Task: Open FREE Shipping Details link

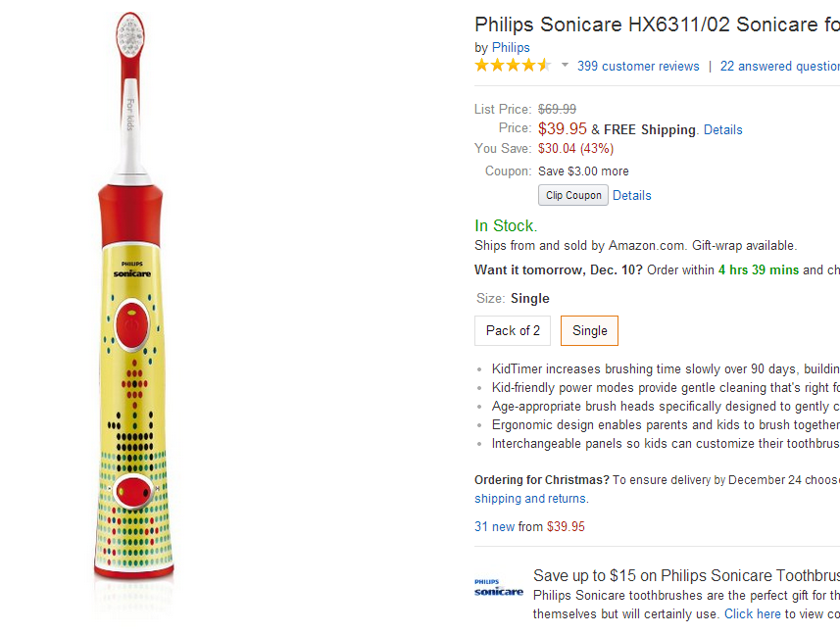Action: coord(722,129)
